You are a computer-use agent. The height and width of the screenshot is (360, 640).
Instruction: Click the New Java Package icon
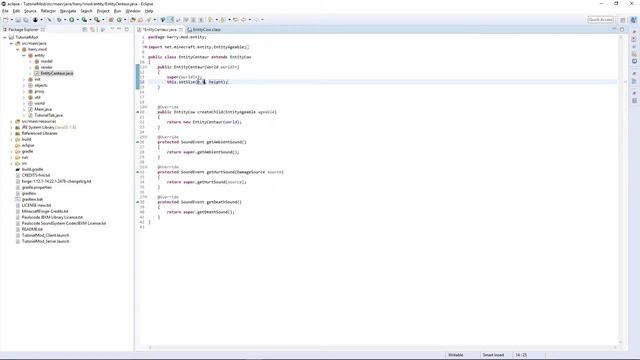pyautogui.click(x=111, y=20)
